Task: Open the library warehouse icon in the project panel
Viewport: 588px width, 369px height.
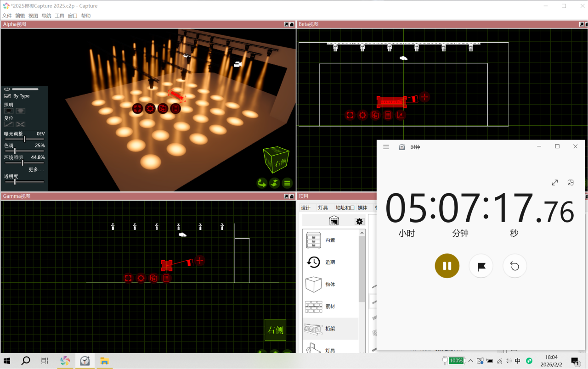Action: pos(334,221)
